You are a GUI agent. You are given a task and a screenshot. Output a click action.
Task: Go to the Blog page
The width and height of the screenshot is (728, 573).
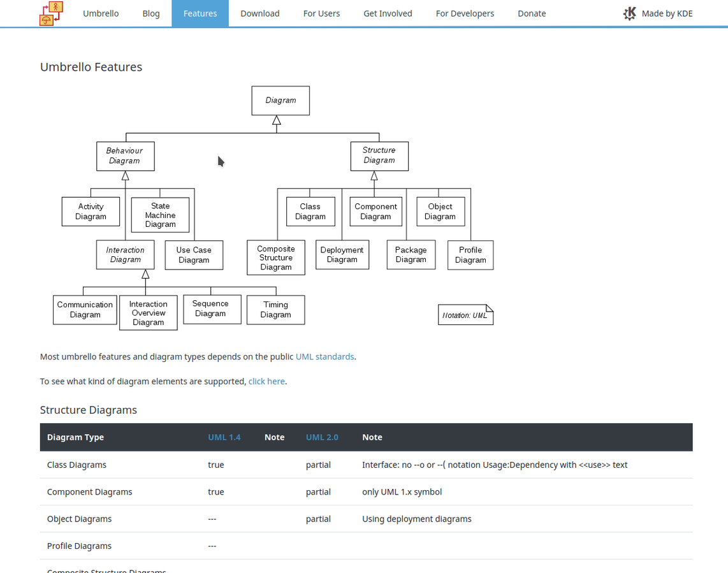(151, 13)
